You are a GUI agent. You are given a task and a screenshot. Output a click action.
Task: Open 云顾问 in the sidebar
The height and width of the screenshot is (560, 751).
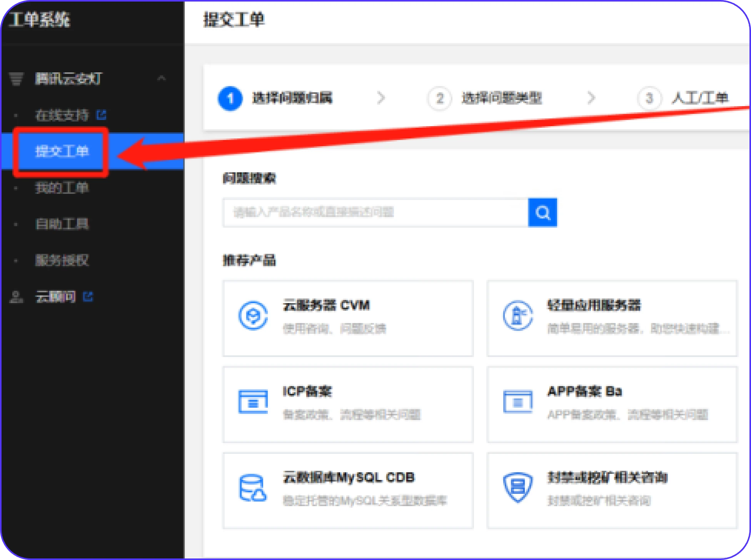point(56,297)
